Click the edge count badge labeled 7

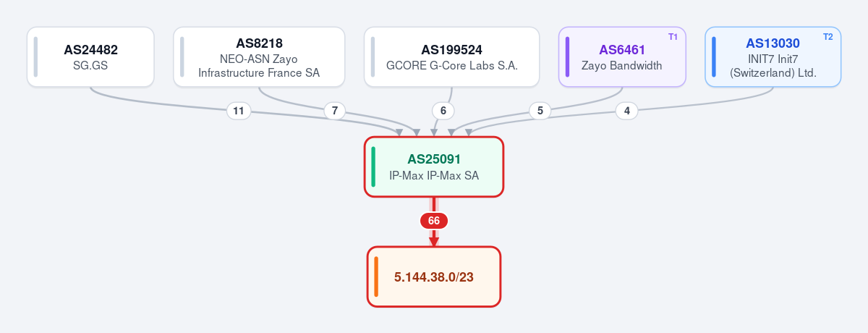(x=334, y=111)
